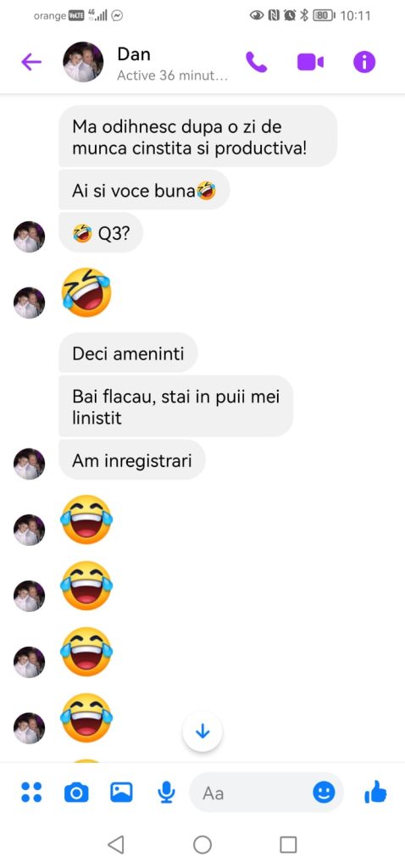Start a video call with Dan
The height and width of the screenshot is (868, 405).
click(310, 62)
